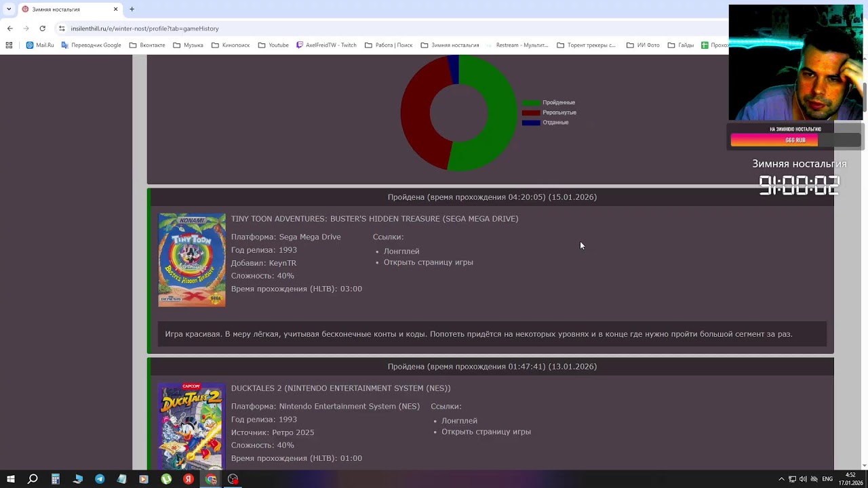The width and height of the screenshot is (868, 488).
Task: Open the Гайды bookmark folder
Action: point(681,45)
